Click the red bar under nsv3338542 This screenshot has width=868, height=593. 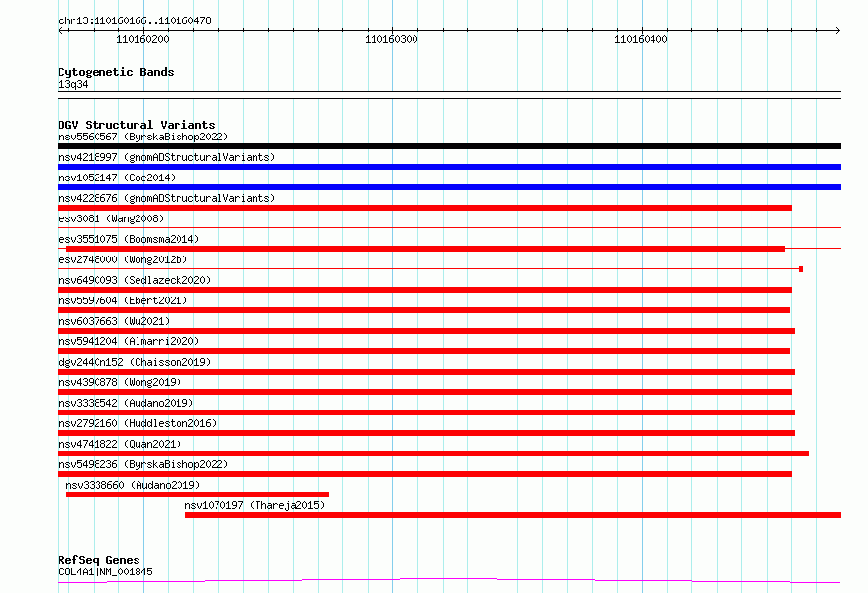click(x=426, y=413)
